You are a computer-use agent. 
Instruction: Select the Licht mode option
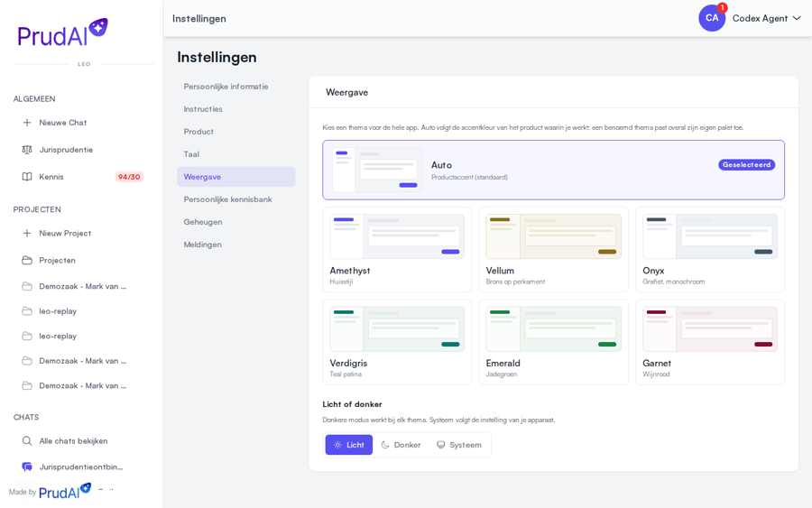point(349,445)
